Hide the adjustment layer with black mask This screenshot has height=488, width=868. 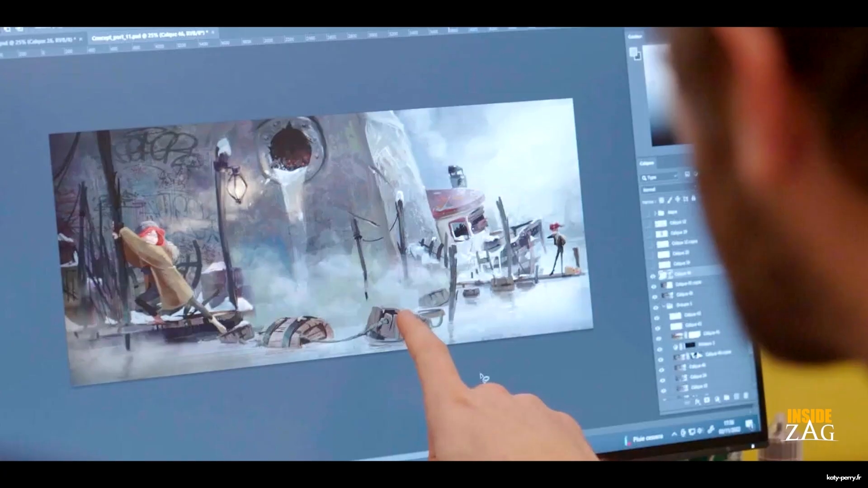click(x=660, y=348)
